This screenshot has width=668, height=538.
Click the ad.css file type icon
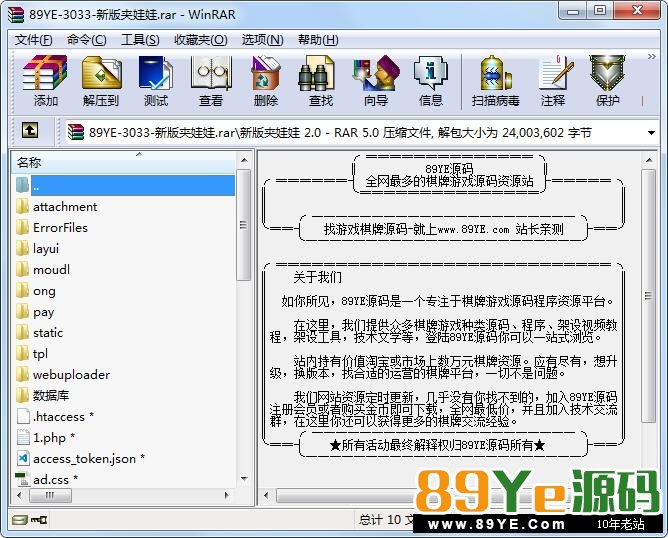click(23, 479)
